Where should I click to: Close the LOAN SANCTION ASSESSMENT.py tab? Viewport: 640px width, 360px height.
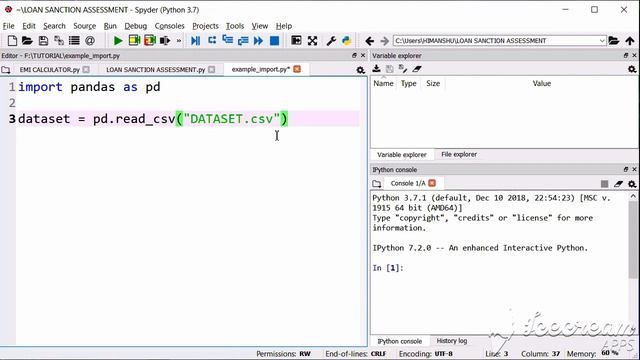pos(211,69)
